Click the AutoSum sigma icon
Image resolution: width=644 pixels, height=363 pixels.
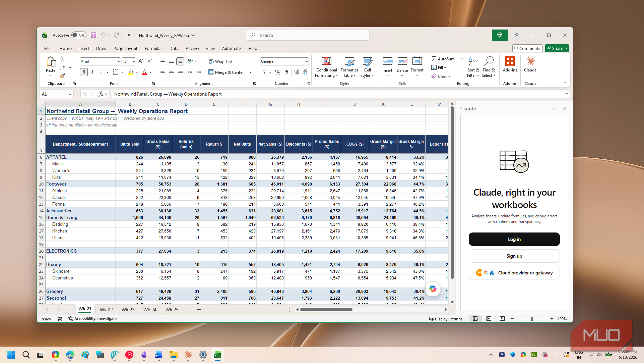tap(434, 59)
